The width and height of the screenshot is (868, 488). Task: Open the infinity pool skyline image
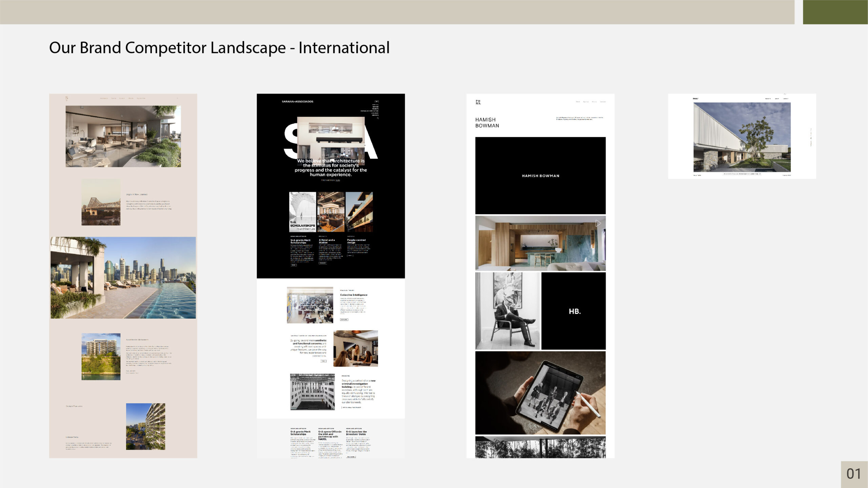pyautogui.click(x=123, y=278)
